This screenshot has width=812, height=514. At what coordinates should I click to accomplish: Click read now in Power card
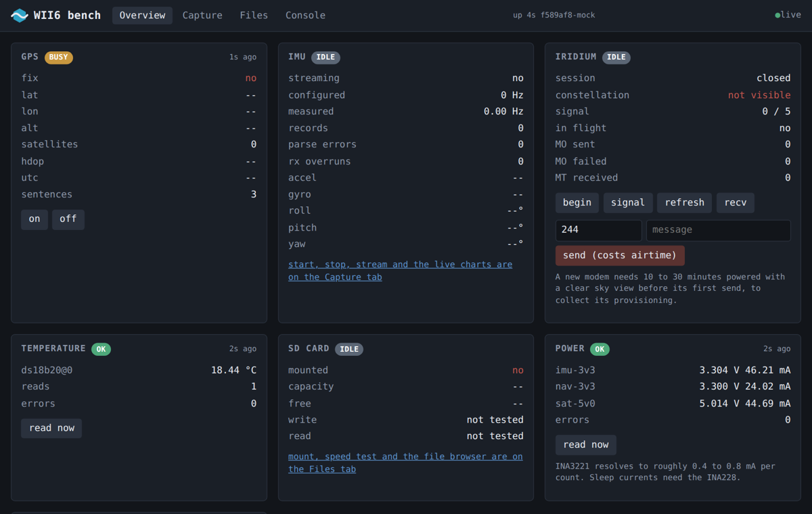[586, 445]
